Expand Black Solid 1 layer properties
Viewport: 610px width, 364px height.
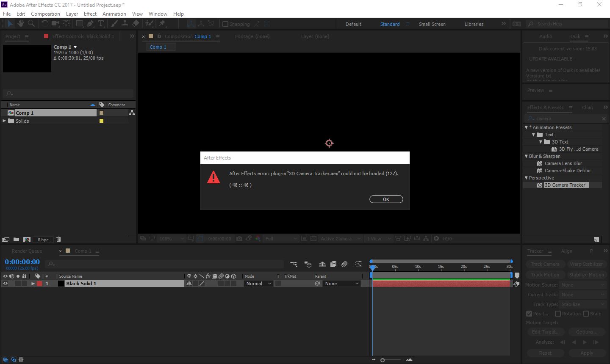click(33, 284)
